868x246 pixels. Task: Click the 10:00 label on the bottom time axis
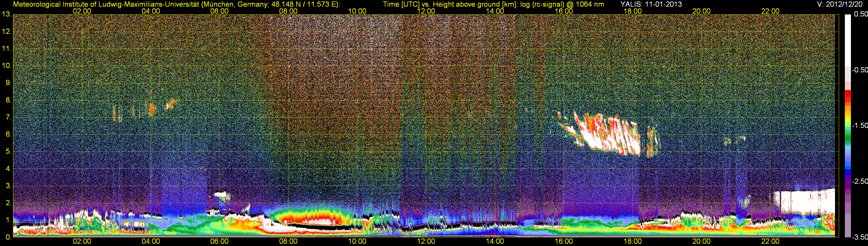(357, 241)
